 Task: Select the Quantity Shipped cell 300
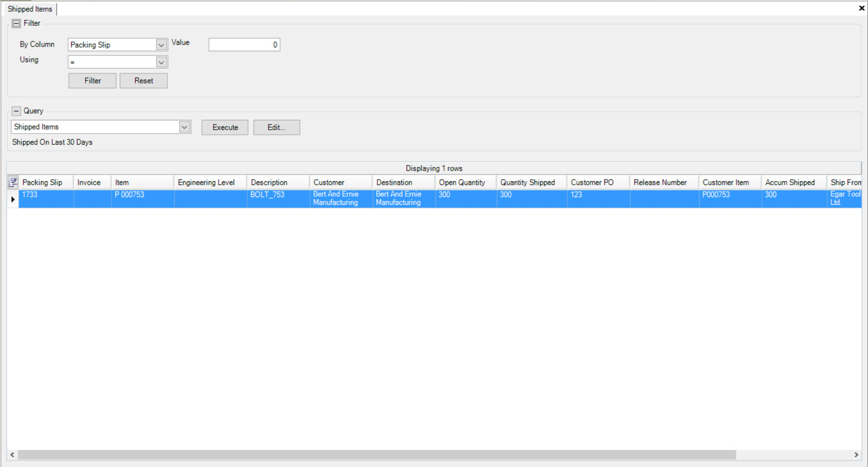pyautogui.click(x=532, y=199)
